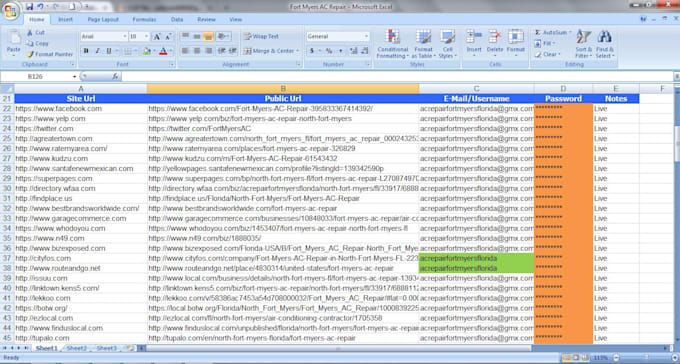
Task: Open the Number group dialog launcher
Action: [x=368, y=64]
